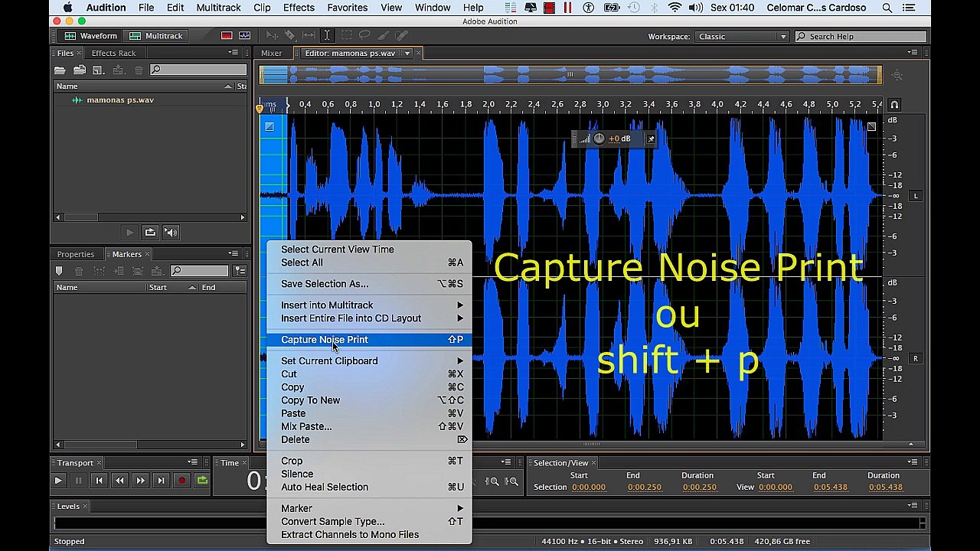The width and height of the screenshot is (980, 551).
Task: Toggle auto-play in Files preview
Action: (x=171, y=233)
